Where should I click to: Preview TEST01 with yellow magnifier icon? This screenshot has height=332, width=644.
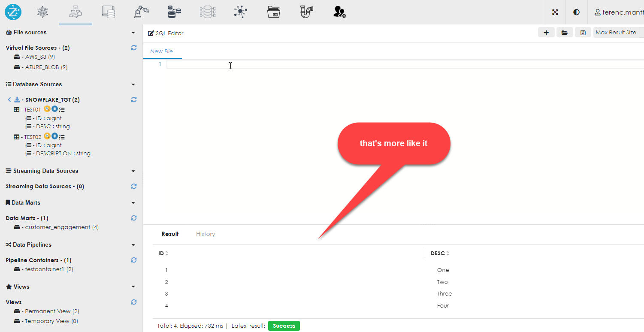[x=47, y=109]
